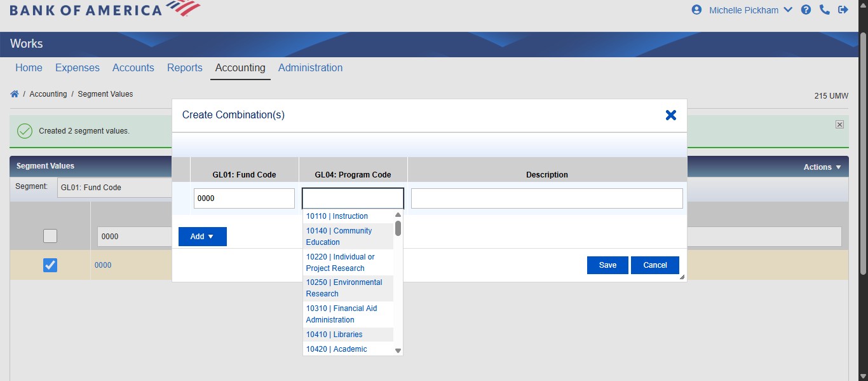868x381 pixels.
Task: Click the user profile icon
Action: click(696, 10)
